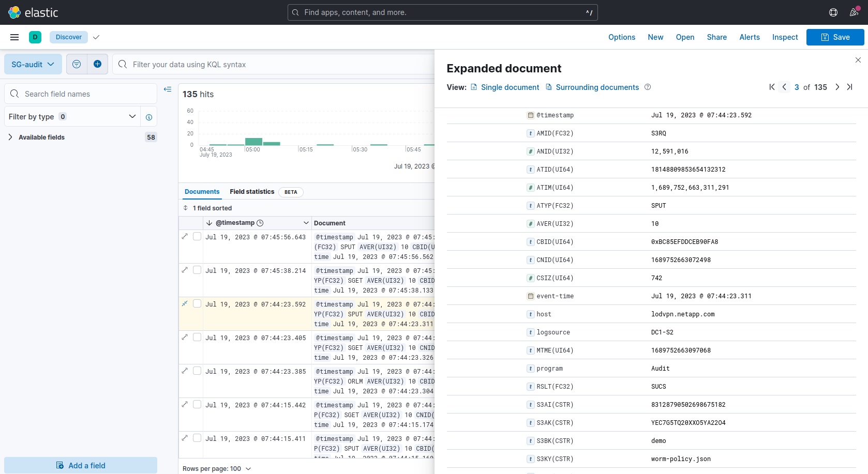Toggle the main navigation hamburger menu
Screen dimensions: 868x474
[14, 37]
